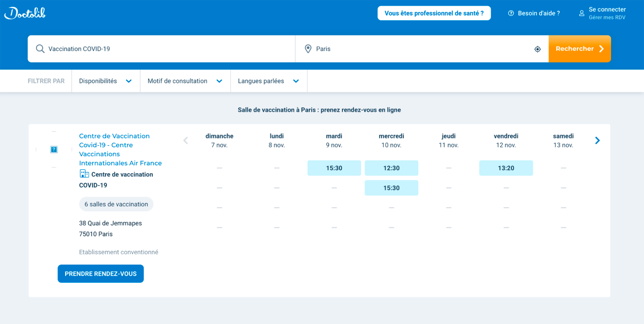Select the vendredi 13:20 slot
This screenshot has width=644, height=324.
coord(506,168)
